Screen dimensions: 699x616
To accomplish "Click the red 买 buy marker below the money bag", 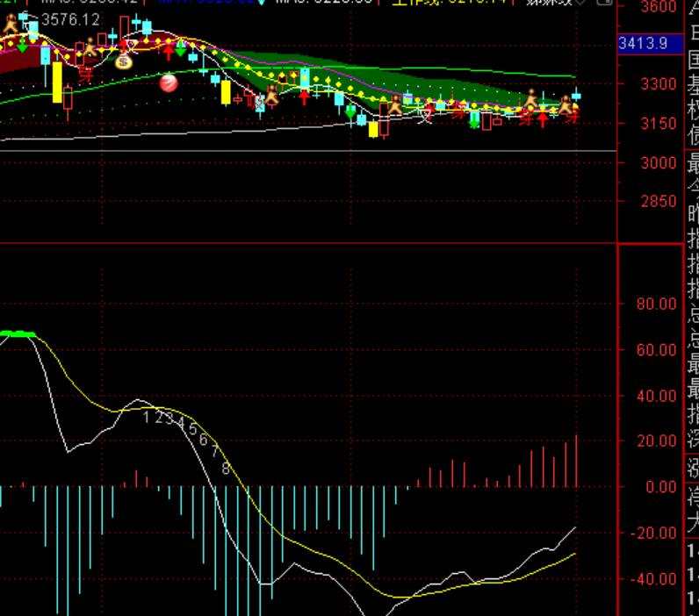I will pos(85,74).
